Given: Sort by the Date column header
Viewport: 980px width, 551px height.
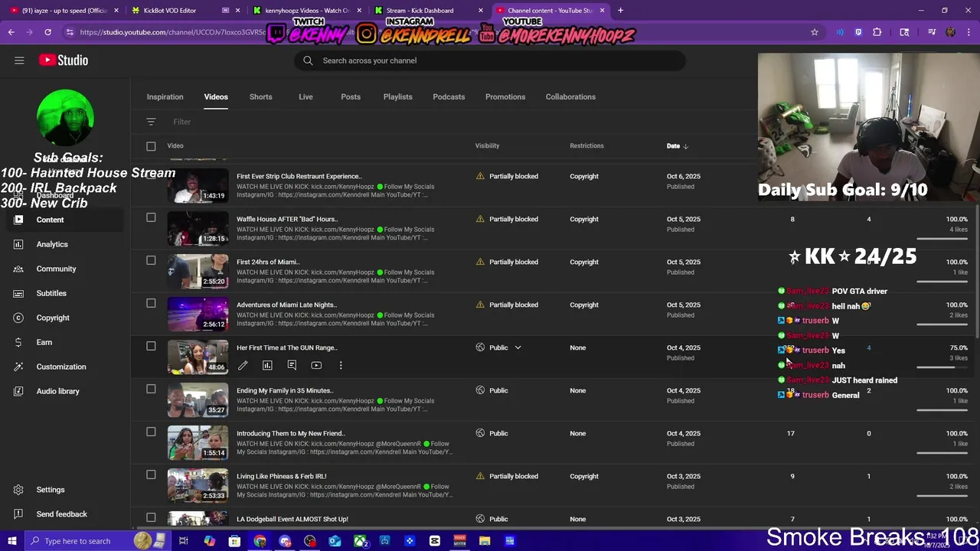Looking at the screenshot, I should click(x=677, y=145).
